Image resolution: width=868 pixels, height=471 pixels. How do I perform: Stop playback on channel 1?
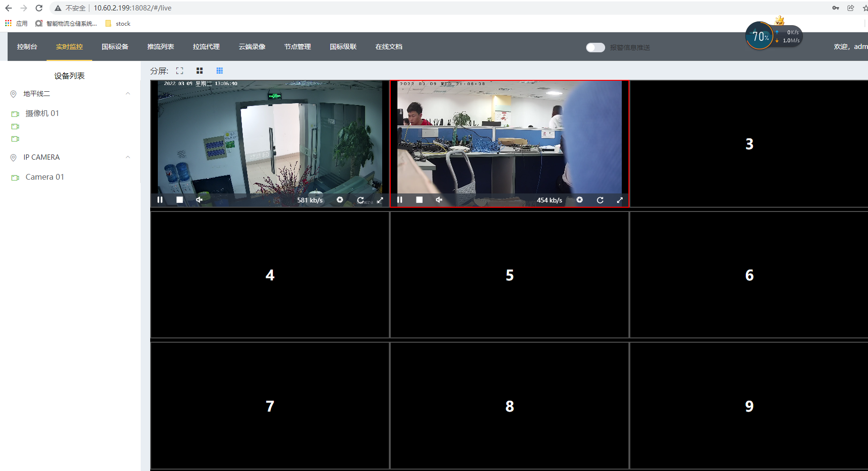click(179, 199)
